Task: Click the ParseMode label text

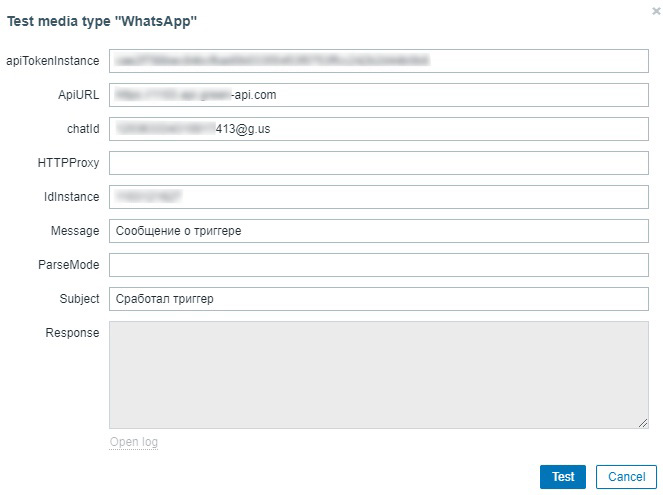Action: [68, 265]
